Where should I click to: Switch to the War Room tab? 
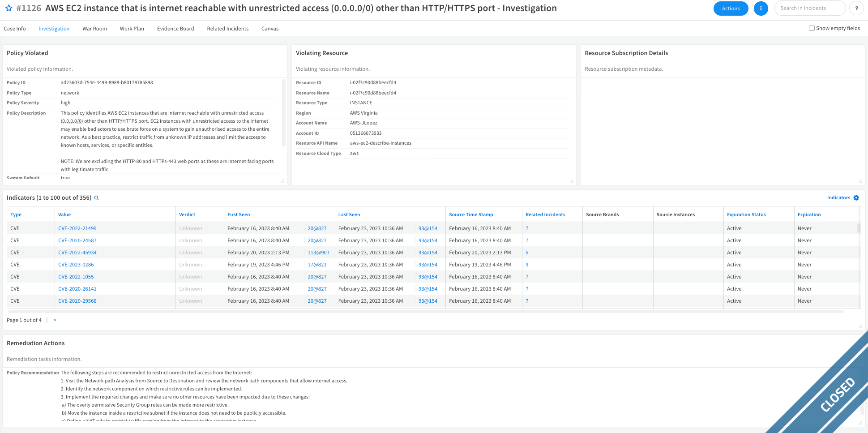tap(94, 29)
